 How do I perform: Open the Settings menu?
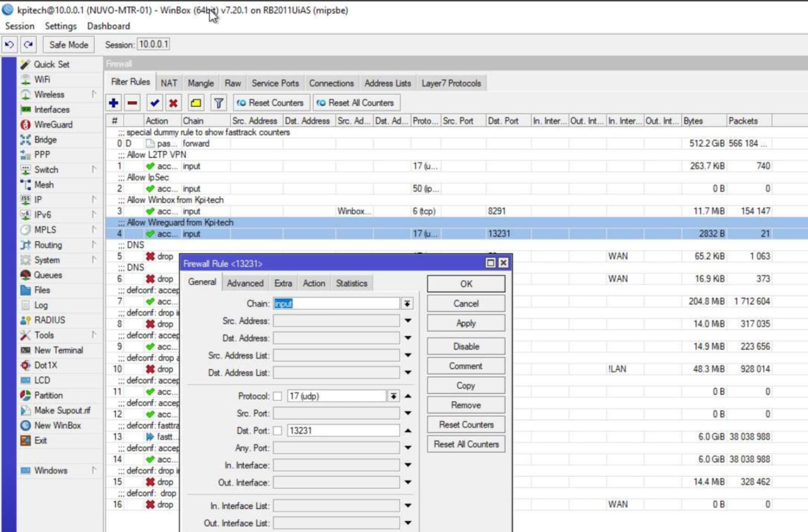(60, 26)
